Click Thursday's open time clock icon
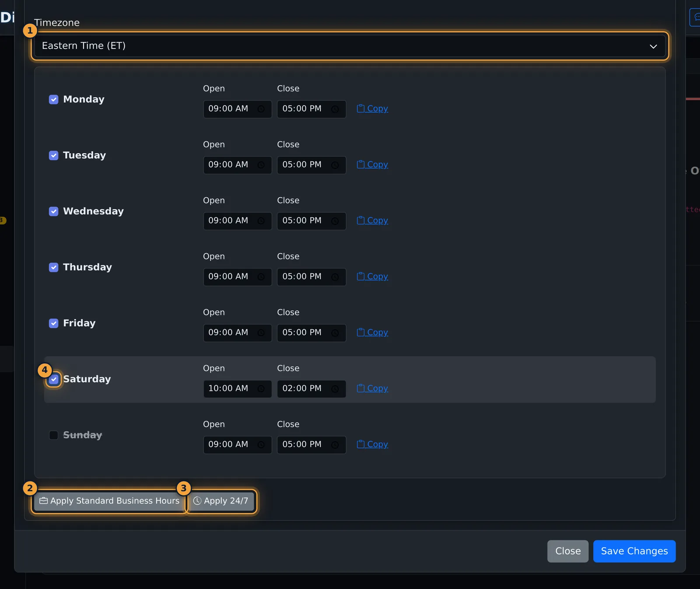The image size is (700, 589). click(261, 277)
